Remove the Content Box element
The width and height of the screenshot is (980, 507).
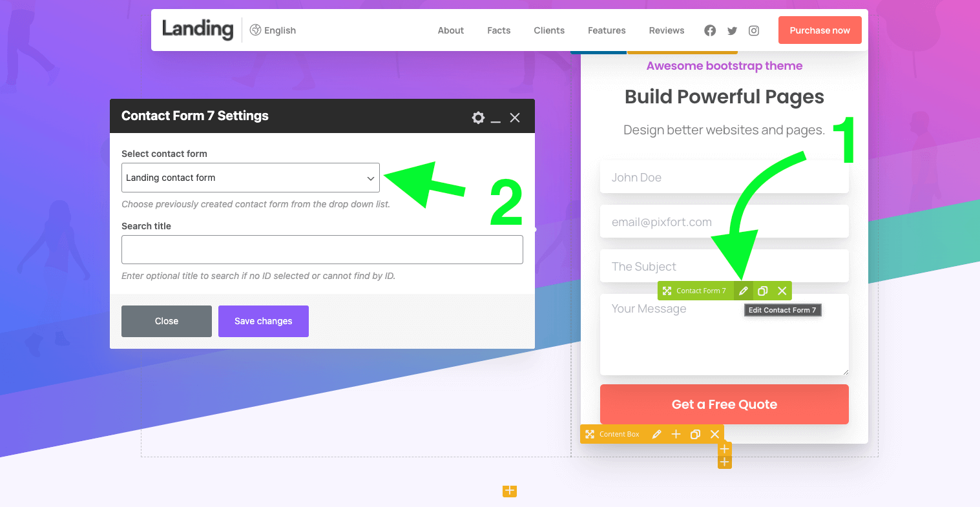(714, 434)
